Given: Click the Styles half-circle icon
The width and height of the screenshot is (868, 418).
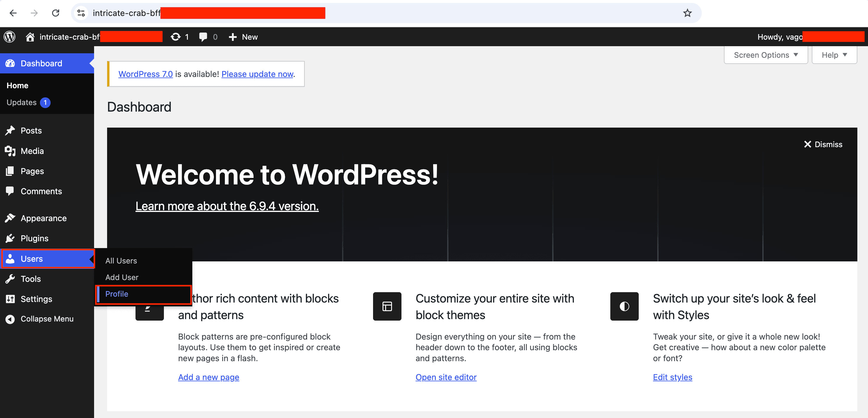Looking at the screenshot, I should point(625,306).
